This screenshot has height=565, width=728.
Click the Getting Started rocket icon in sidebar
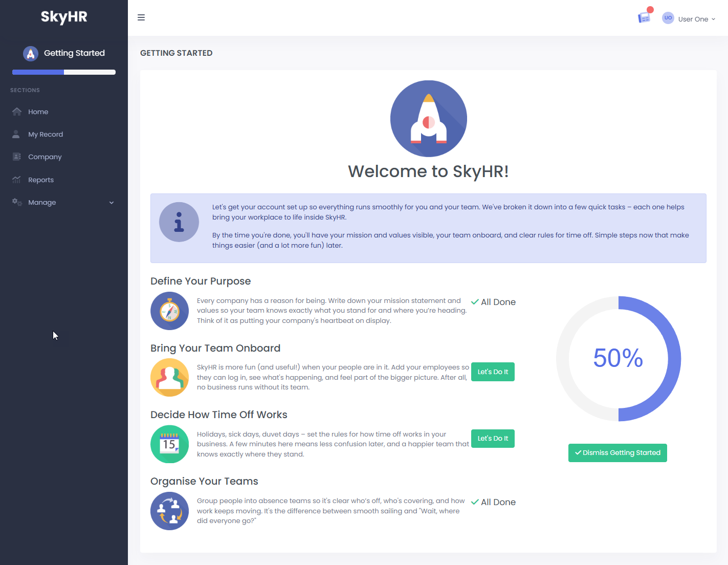(31, 53)
